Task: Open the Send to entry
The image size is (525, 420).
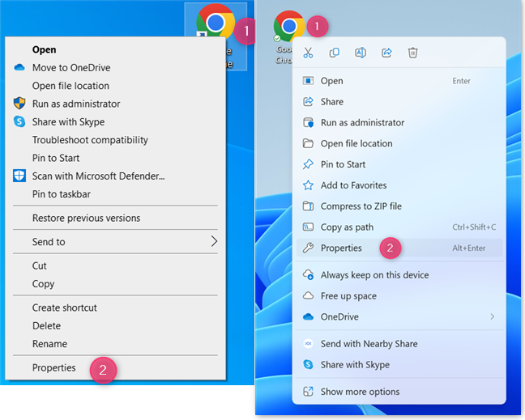Action: [116, 241]
